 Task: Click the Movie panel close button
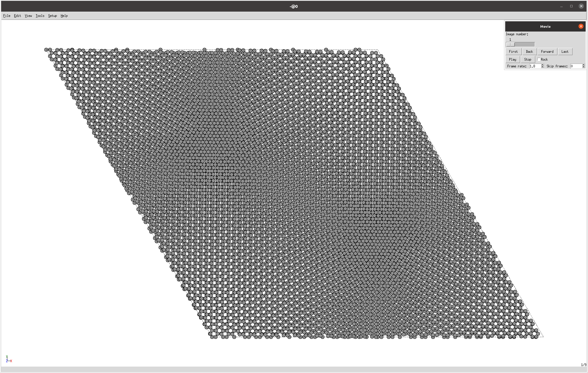[x=581, y=26]
